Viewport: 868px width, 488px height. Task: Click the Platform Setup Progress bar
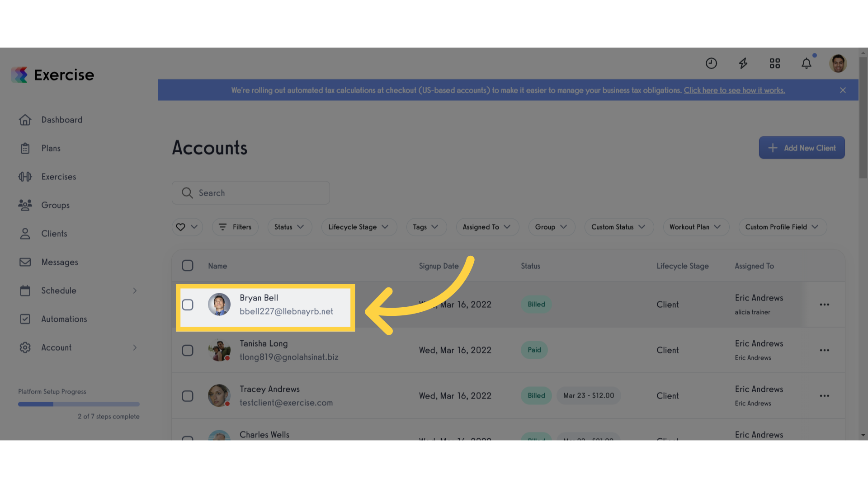point(79,404)
